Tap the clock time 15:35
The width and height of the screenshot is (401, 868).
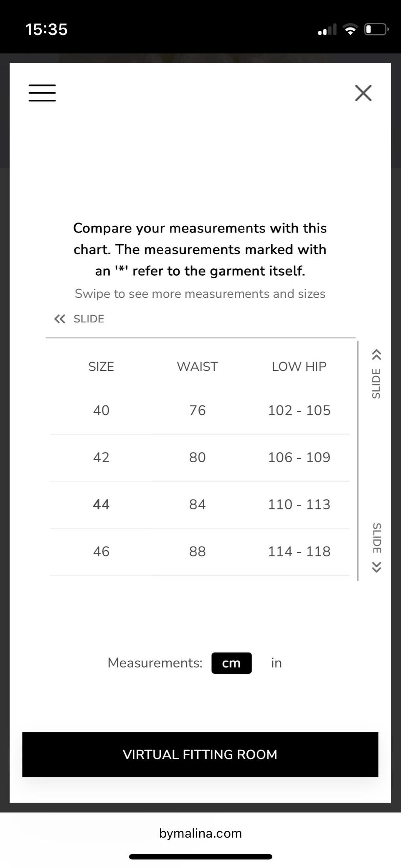coord(46,29)
